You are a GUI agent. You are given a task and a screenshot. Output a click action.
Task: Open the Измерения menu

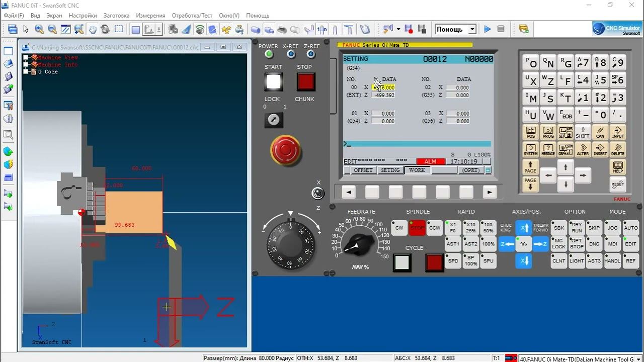[x=150, y=16]
